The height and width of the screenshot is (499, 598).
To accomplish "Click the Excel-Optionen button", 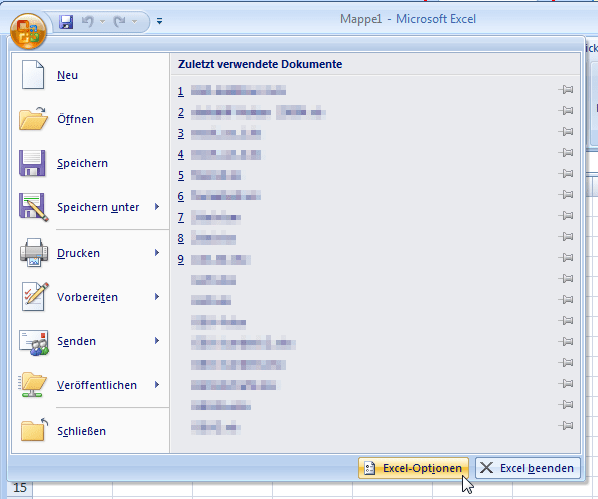I will 413,468.
